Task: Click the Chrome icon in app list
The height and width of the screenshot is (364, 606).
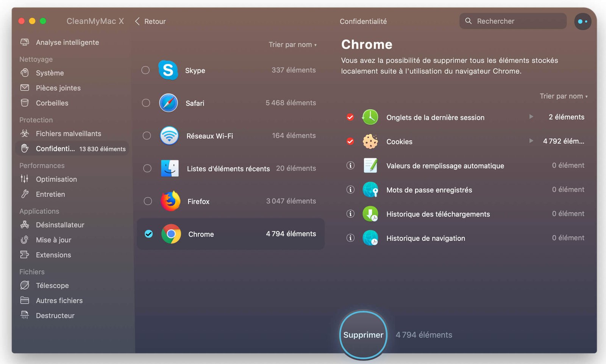Action: click(171, 234)
